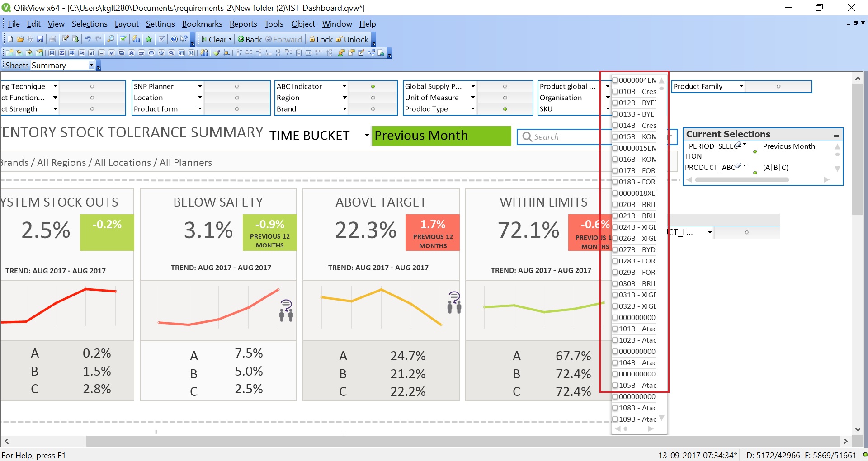Check the 0000004EM list item
Image resolution: width=868 pixels, height=461 pixels.
click(615, 80)
